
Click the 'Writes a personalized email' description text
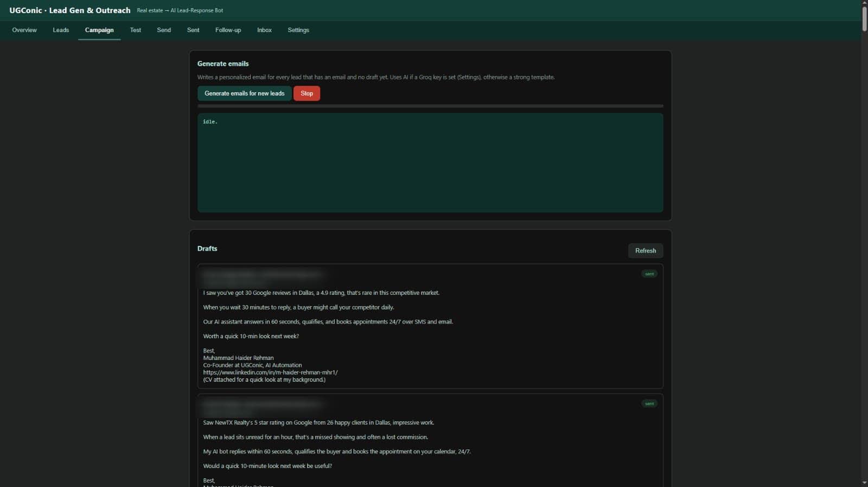pyautogui.click(x=376, y=77)
